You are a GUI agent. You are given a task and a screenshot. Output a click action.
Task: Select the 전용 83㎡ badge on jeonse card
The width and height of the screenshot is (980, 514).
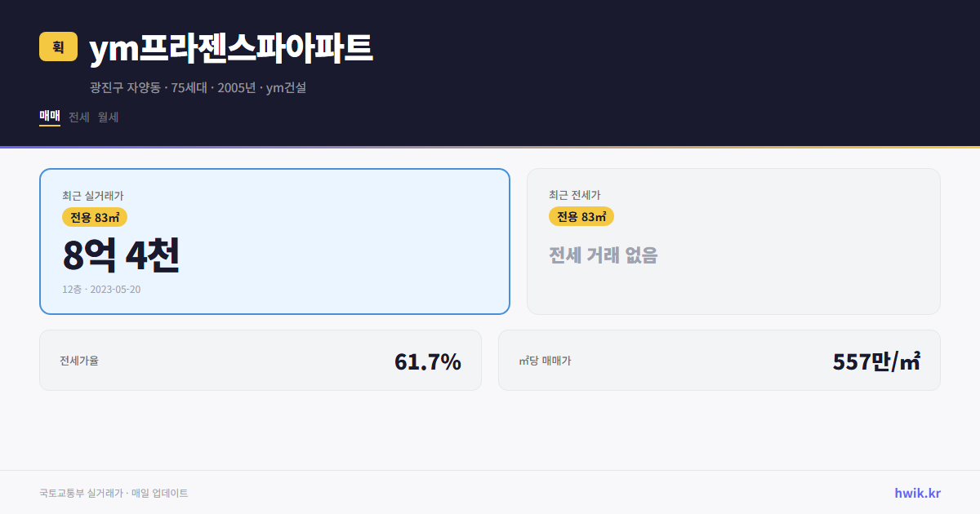(x=581, y=216)
